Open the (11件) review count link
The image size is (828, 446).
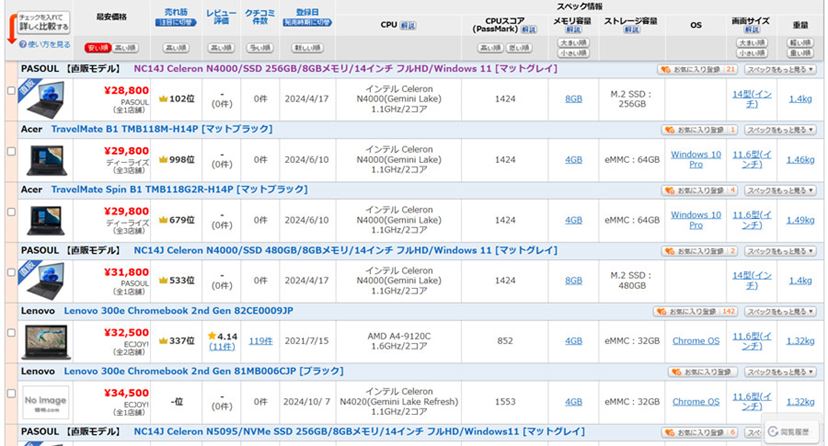pos(222,347)
